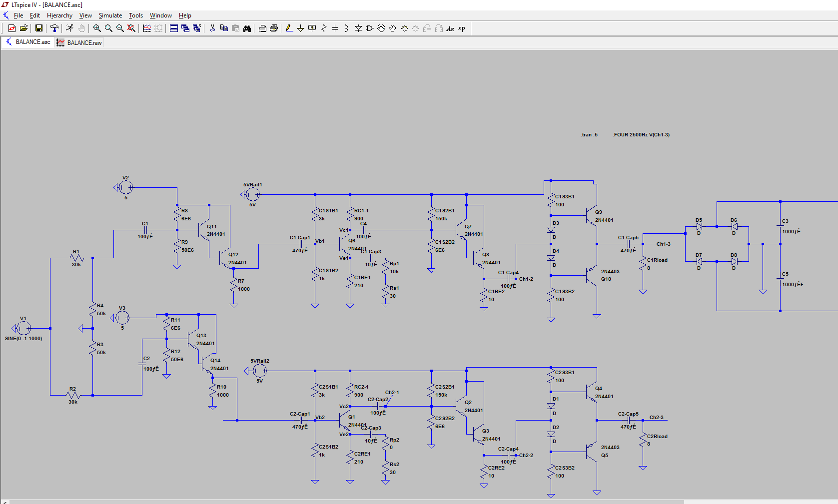Click the Save floppy disk icon
The width and height of the screenshot is (838, 504).
38,28
